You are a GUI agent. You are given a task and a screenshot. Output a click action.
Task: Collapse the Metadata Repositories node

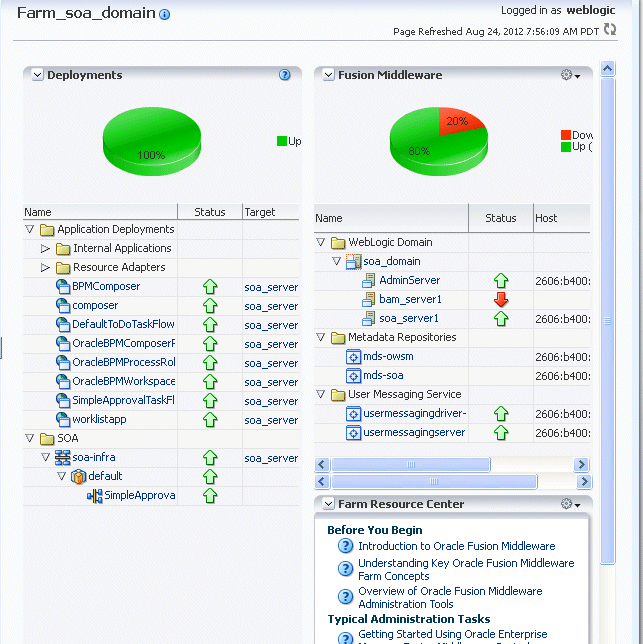(x=321, y=337)
